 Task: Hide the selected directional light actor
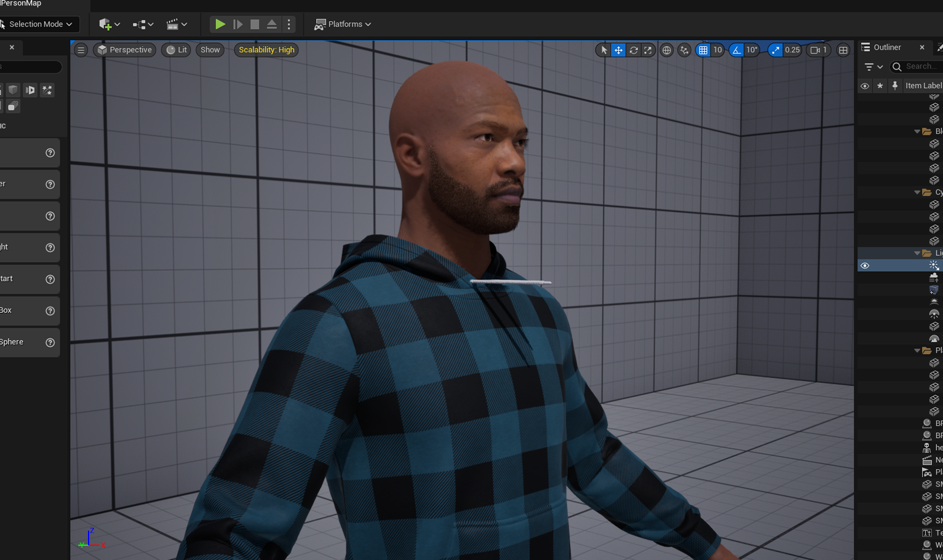[865, 266]
